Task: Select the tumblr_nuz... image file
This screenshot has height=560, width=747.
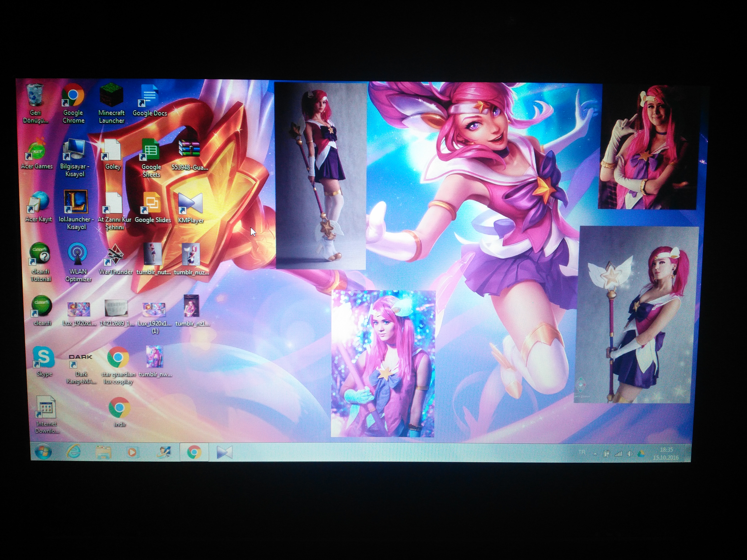Action: click(191, 259)
